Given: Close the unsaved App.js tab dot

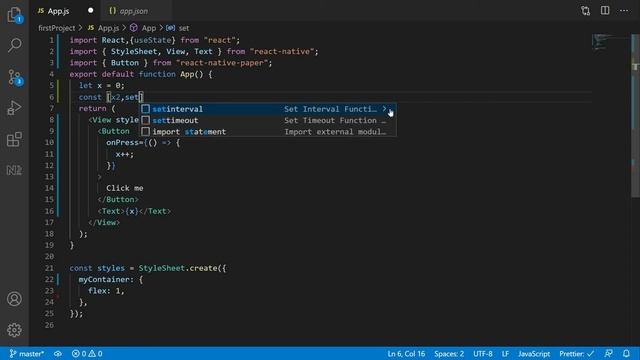Looking at the screenshot, I should coord(91,11).
